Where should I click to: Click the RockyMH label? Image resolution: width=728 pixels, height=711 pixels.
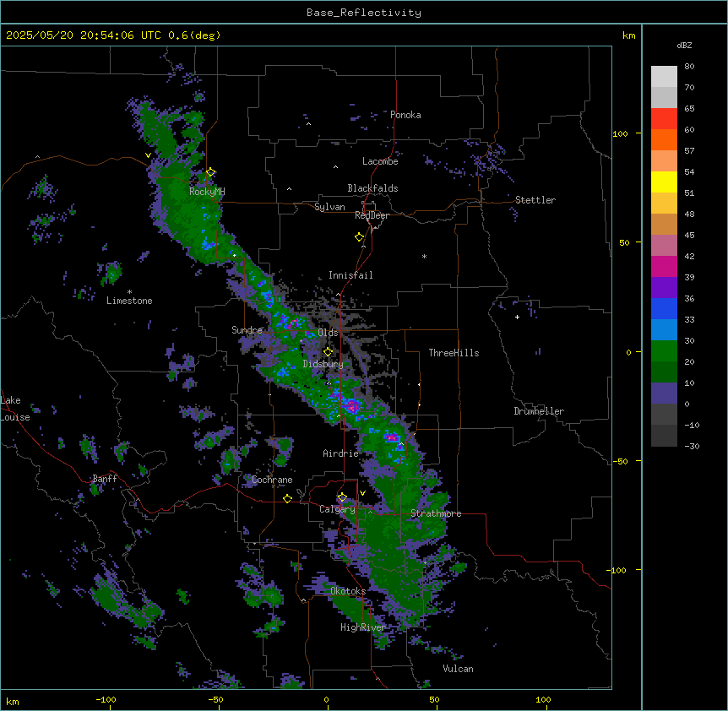(x=207, y=191)
